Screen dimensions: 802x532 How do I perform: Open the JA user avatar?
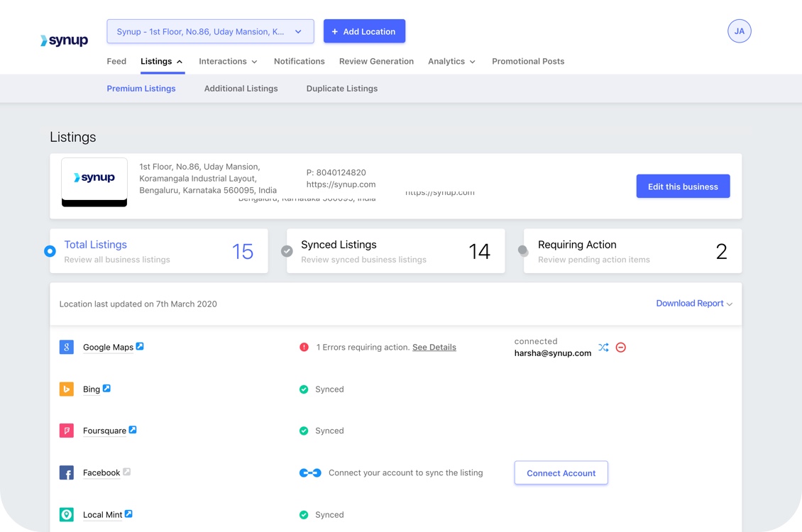click(x=739, y=31)
